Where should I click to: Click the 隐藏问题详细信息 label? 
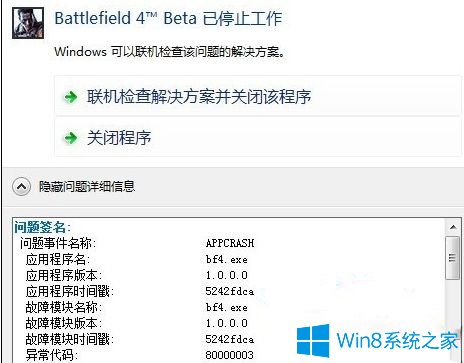point(87,186)
